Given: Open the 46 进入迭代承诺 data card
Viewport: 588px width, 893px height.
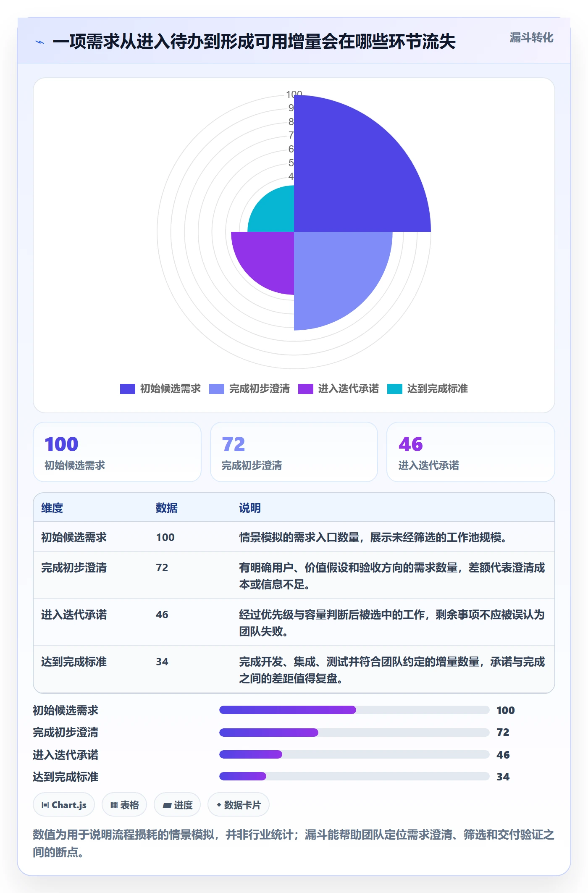Looking at the screenshot, I should click(x=471, y=452).
